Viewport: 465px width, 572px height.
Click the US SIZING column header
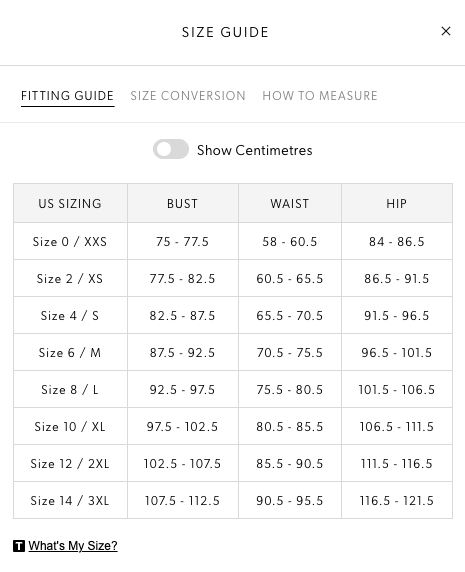(x=70, y=204)
